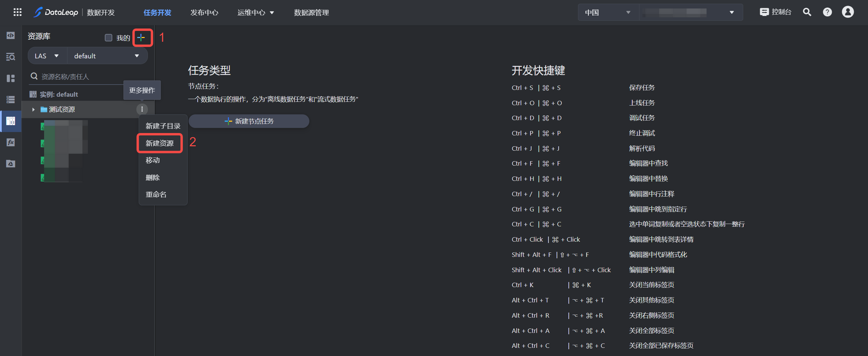Choose 重命名 in the context menu
Screen dimensions: 868x356
(156, 194)
